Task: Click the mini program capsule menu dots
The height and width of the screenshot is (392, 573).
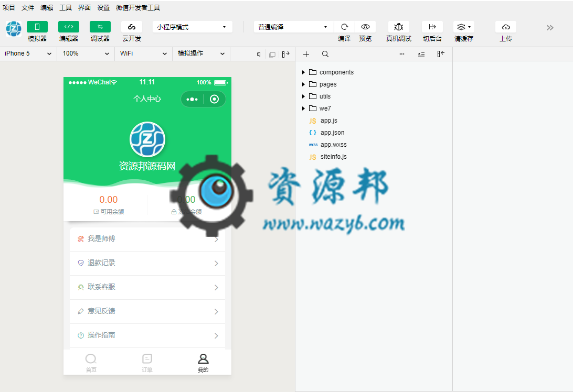Action: pos(192,99)
